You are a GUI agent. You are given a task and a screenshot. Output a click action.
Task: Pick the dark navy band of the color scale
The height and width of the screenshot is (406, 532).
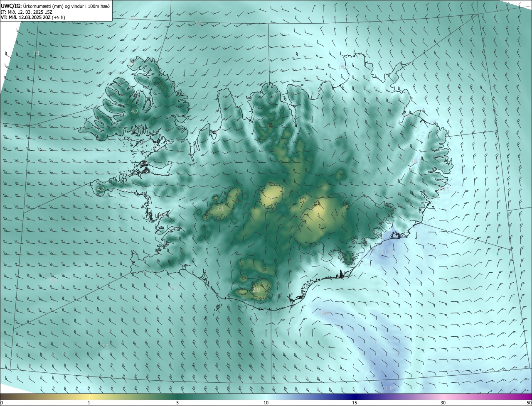355,396
